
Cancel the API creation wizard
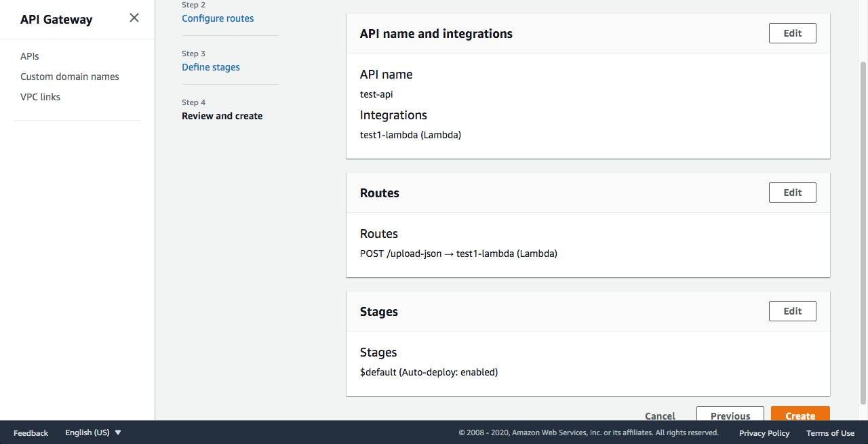[x=660, y=416]
